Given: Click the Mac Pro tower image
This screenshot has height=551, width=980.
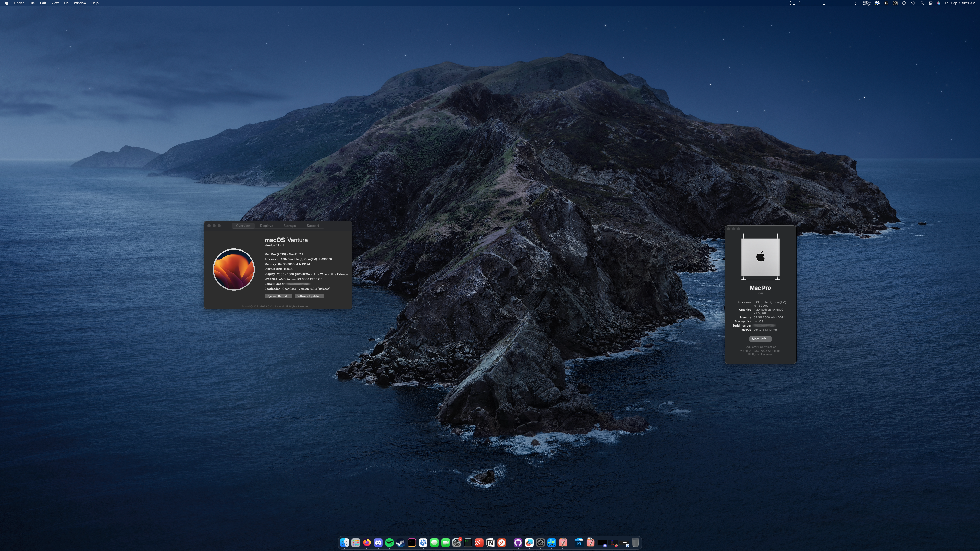Looking at the screenshot, I should 760,257.
